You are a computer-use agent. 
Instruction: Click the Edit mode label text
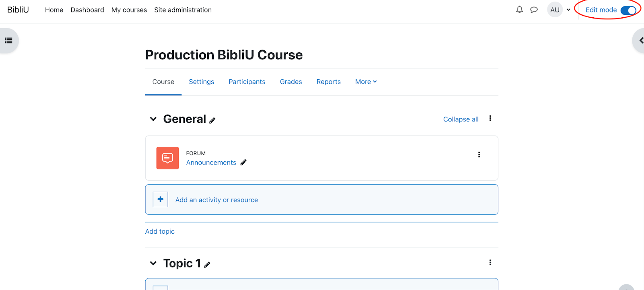(x=601, y=10)
